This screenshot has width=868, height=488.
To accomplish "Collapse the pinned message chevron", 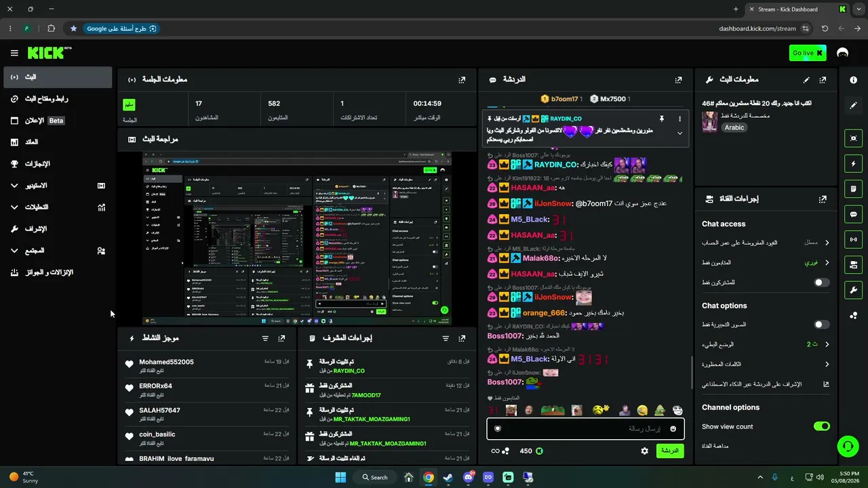I will click(679, 133).
